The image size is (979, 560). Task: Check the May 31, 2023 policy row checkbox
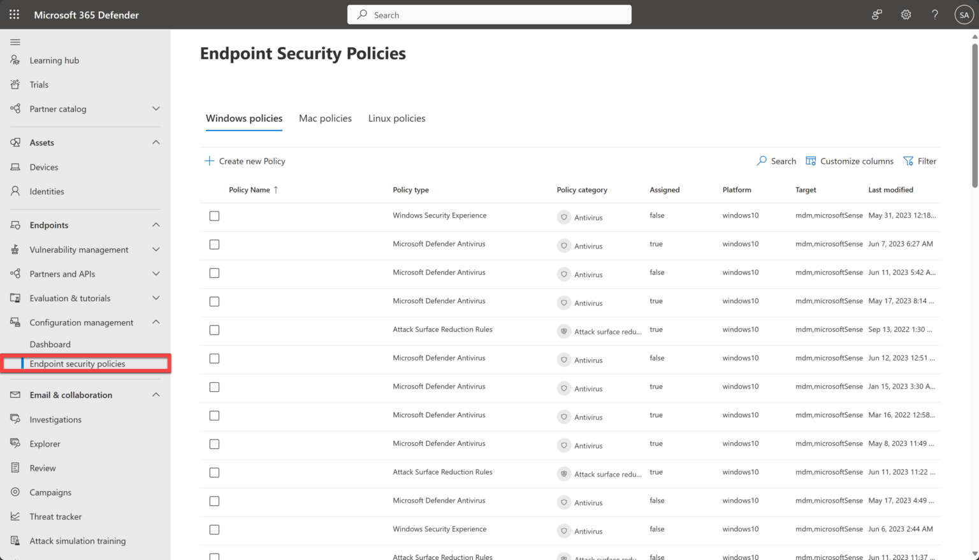point(214,216)
